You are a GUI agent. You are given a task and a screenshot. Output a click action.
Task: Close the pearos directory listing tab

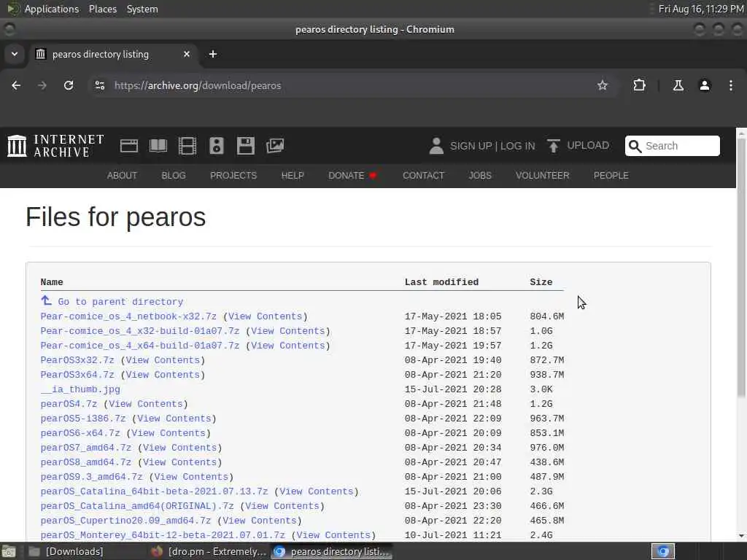(x=187, y=54)
